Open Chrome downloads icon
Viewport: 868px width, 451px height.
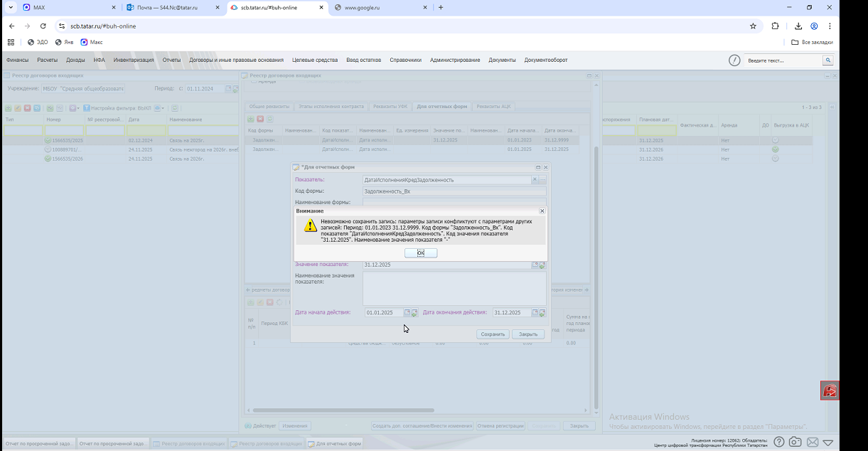tap(798, 26)
